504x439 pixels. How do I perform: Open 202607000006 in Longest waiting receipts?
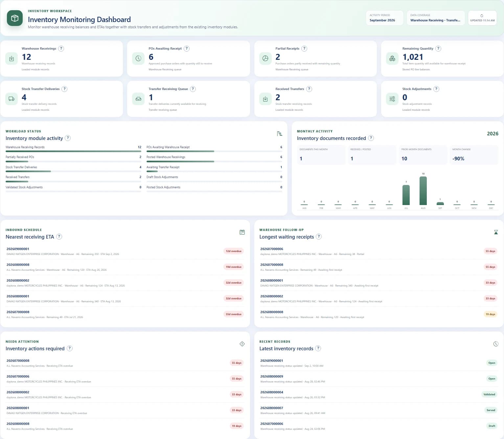click(379, 251)
